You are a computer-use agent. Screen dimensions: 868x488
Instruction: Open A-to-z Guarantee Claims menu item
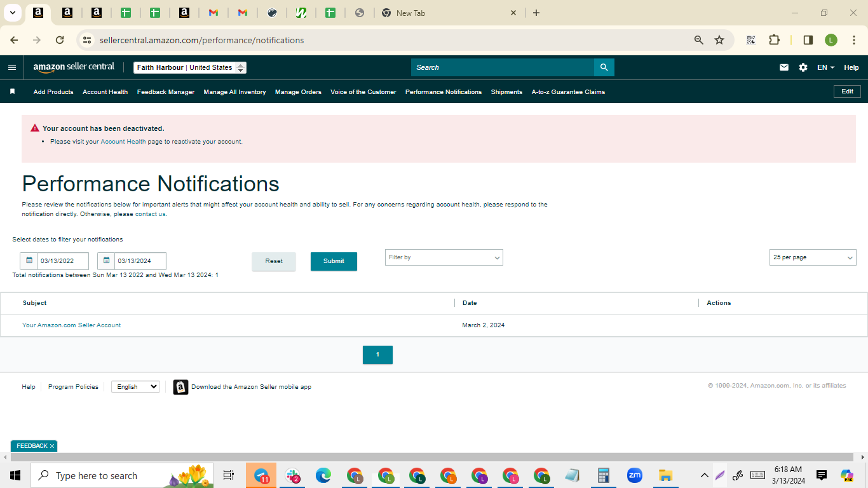(x=568, y=91)
